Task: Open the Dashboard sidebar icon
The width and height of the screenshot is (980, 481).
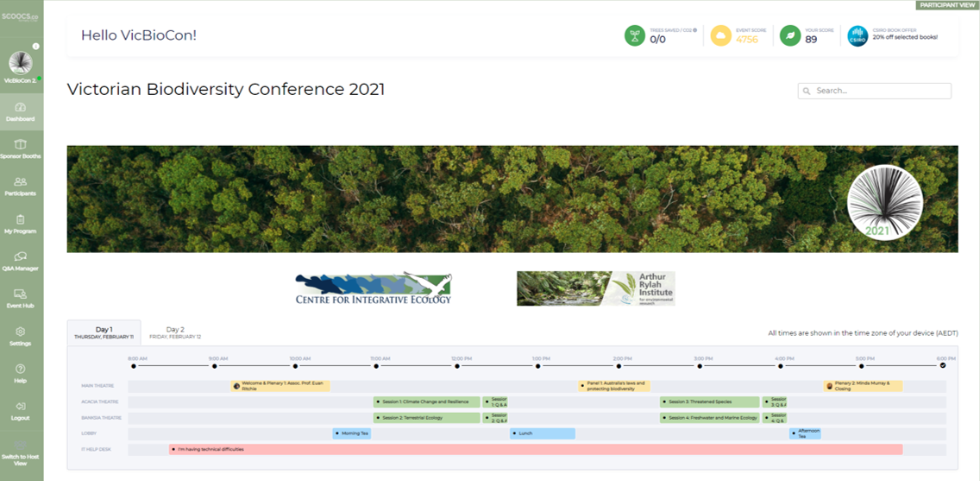Action: [x=20, y=107]
